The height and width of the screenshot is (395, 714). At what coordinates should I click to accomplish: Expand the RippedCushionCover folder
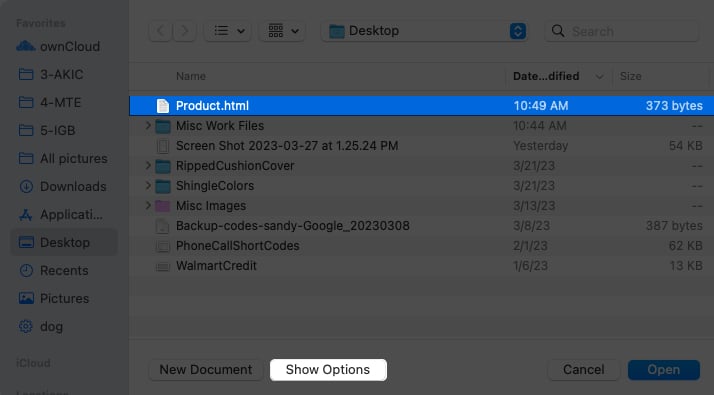(148, 165)
